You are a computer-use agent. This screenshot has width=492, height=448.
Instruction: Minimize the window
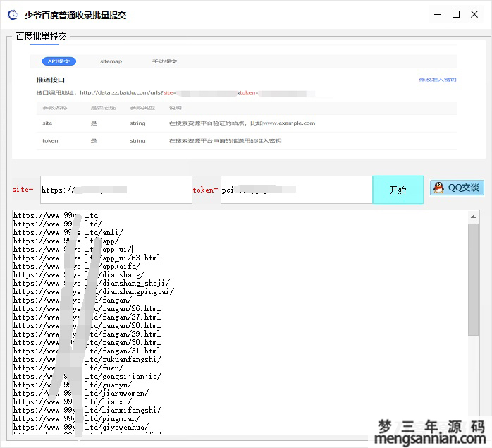438,14
